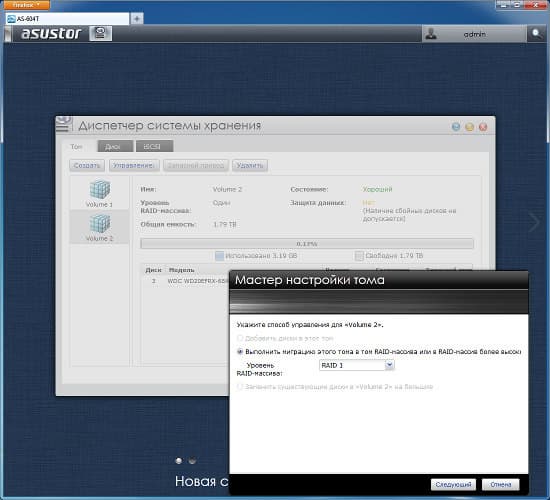
Task: Open the search magnifier in the top bar
Action: (x=536, y=34)
